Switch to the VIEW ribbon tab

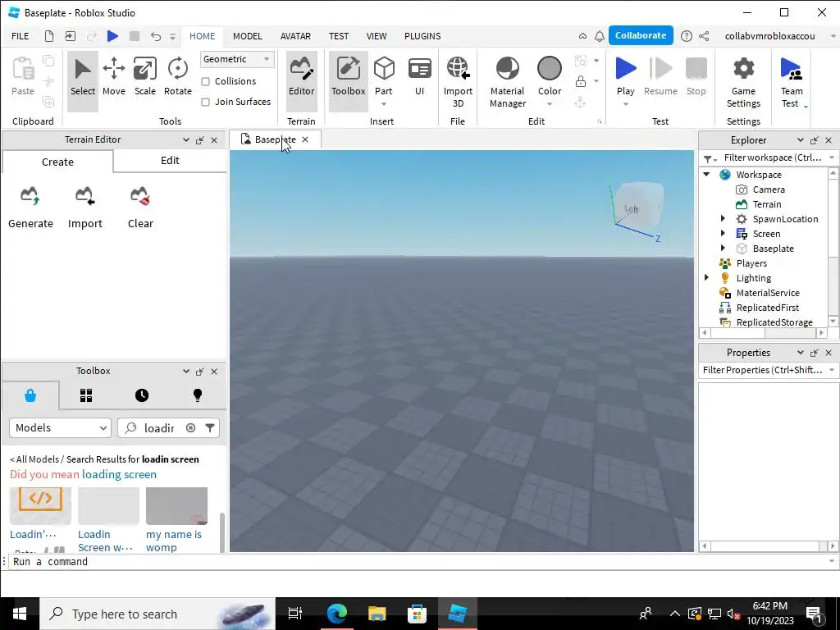coord(376,36)
